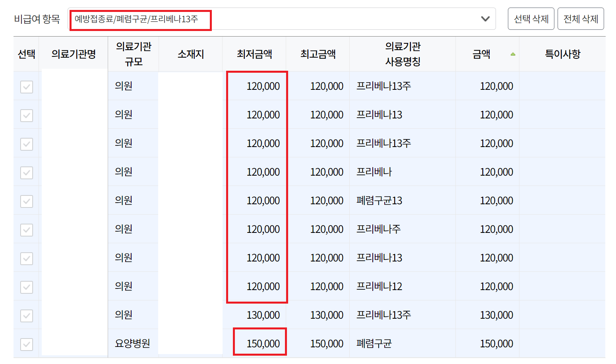The width and height of the screenshot is (616, 364).
Task: Select 150,000 in the 최고금액 column
Action: (x=327, y=344)
